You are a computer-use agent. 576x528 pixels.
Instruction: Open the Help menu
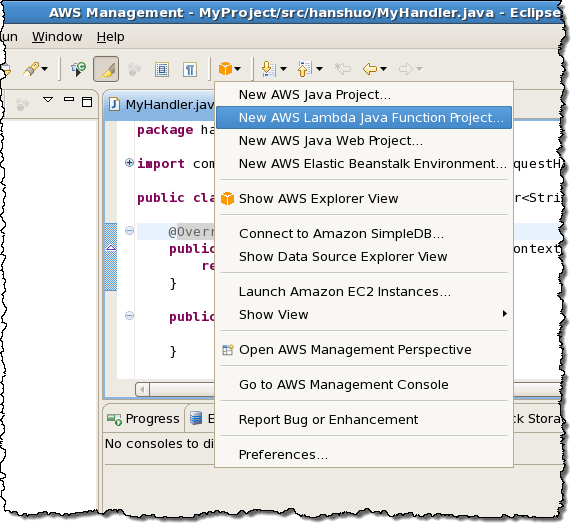pos(111,37)
